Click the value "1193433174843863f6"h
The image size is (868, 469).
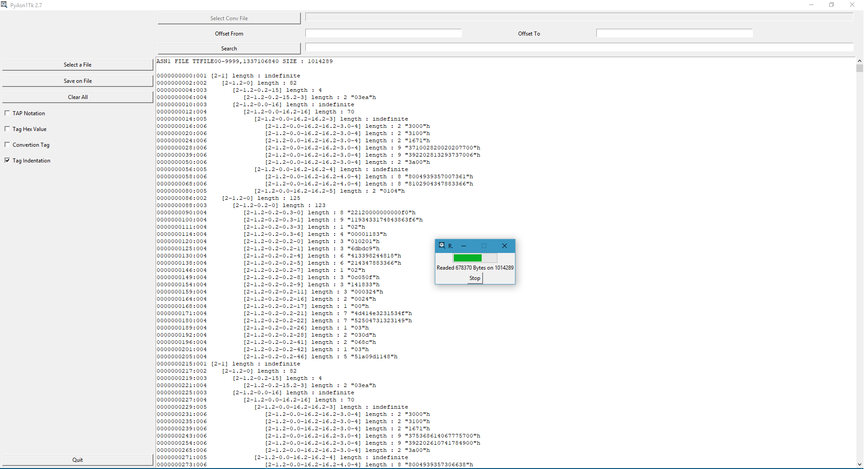click(385, 220)
